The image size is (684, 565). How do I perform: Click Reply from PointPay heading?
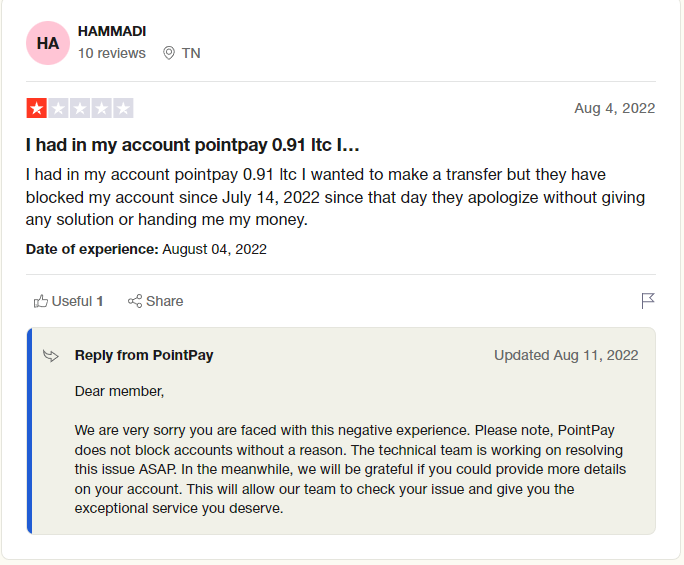pyautogui.click(x=144, y=356)
